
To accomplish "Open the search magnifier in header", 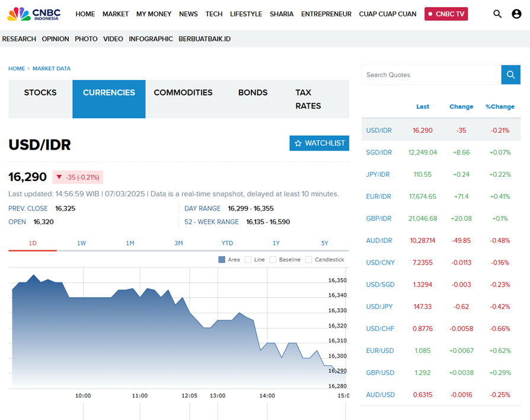I will pyautogui.click(x=497, y=14).
